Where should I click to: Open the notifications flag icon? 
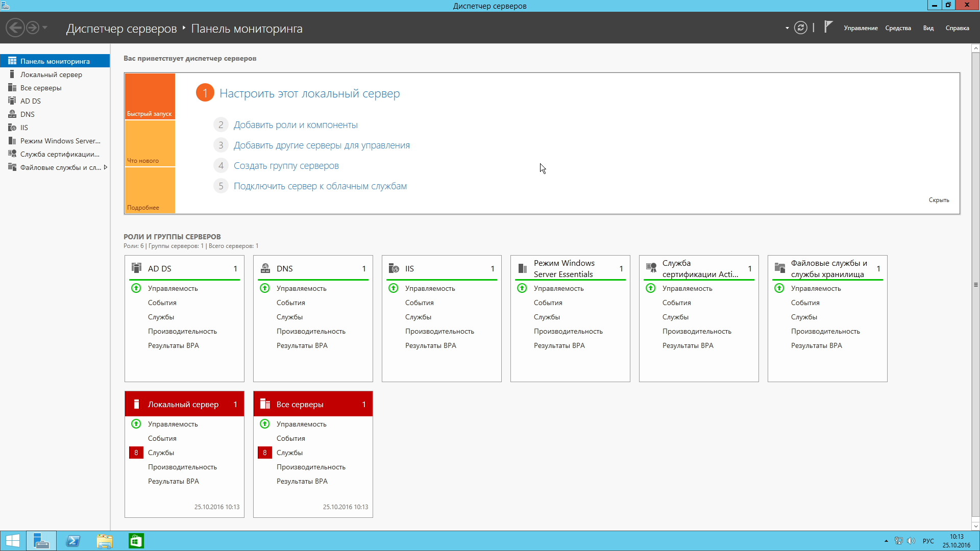828,27
